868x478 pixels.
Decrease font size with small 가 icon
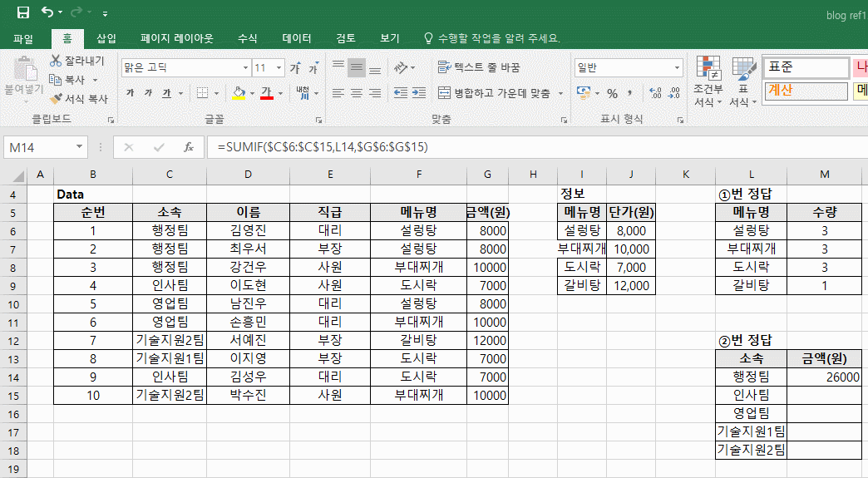coord(314,68)
